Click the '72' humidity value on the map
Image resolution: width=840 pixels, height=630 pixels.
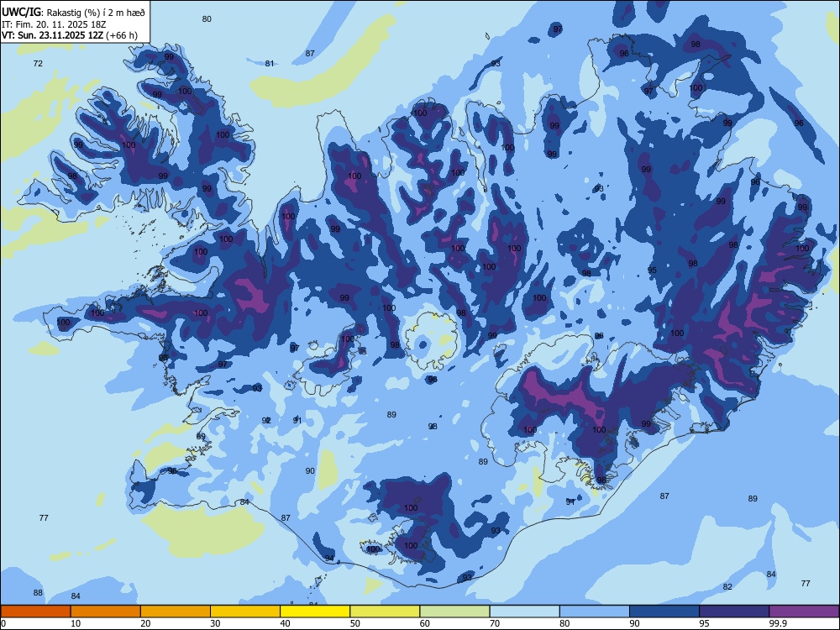pos(38,63)
